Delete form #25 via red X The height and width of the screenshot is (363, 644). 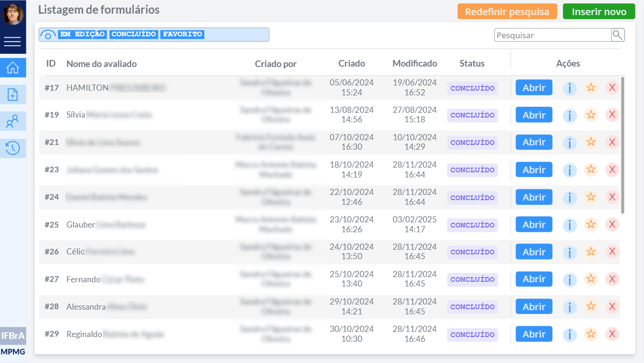point(612,224)
